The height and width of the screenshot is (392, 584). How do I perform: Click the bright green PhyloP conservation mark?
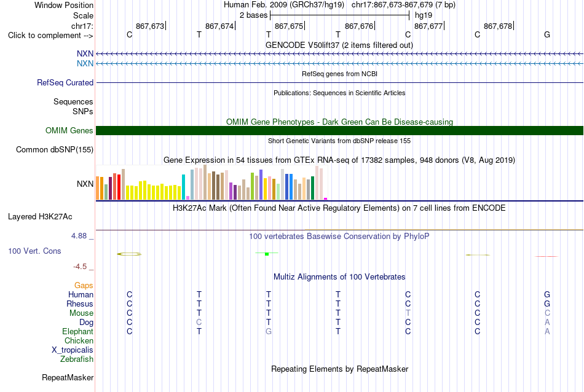coord(267,254)
